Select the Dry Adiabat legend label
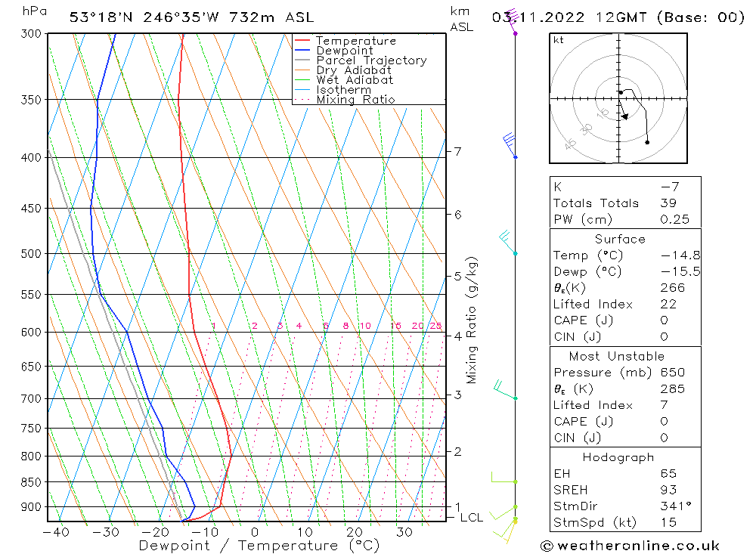This screenshot has width=756, height=554. (353, 70)
